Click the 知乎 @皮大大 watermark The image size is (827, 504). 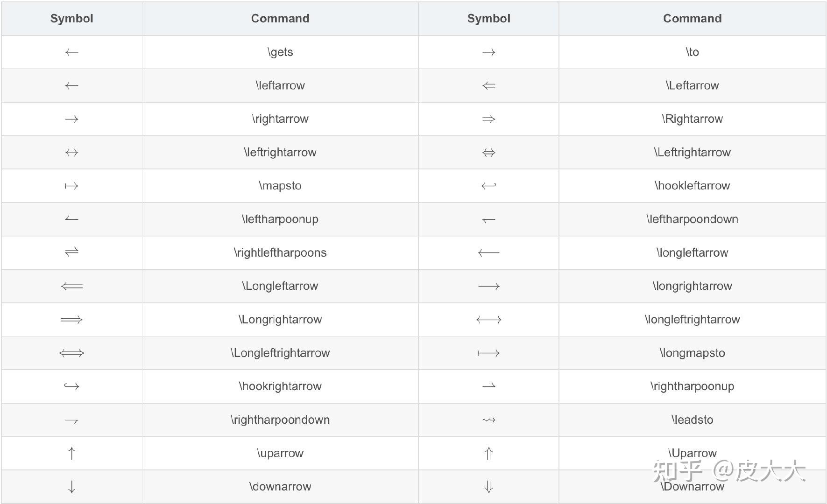tap(729, 471)
